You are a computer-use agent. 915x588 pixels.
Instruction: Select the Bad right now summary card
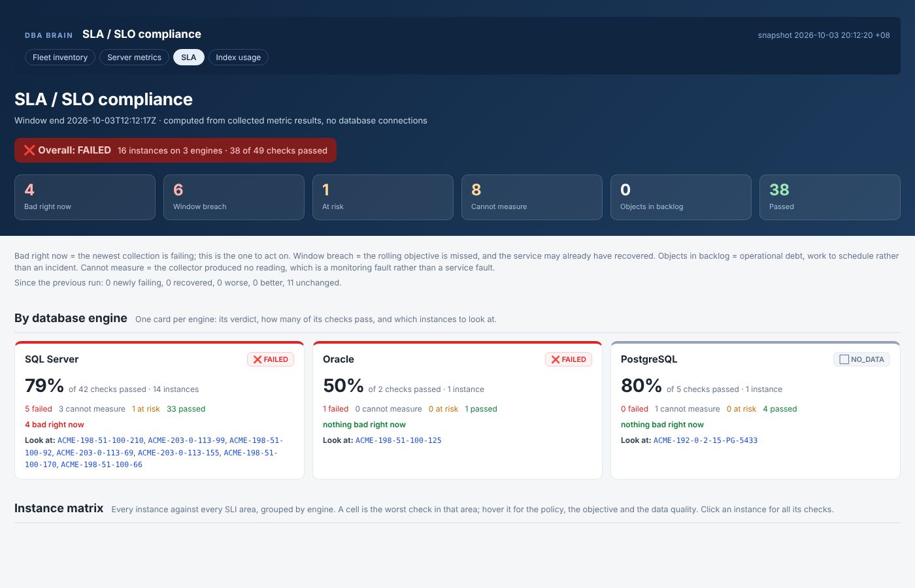(x=85, y=197)
